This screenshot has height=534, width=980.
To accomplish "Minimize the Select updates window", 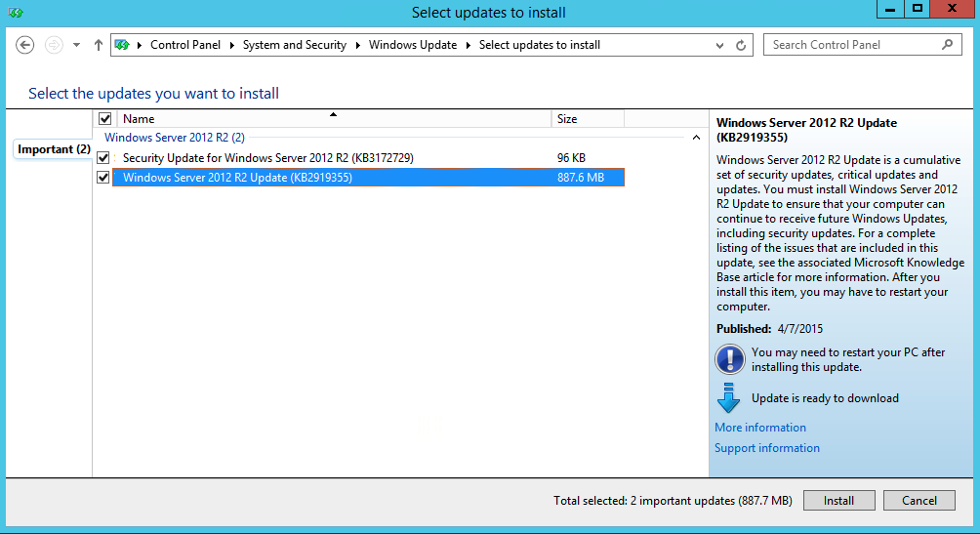I will coord(890,9).
